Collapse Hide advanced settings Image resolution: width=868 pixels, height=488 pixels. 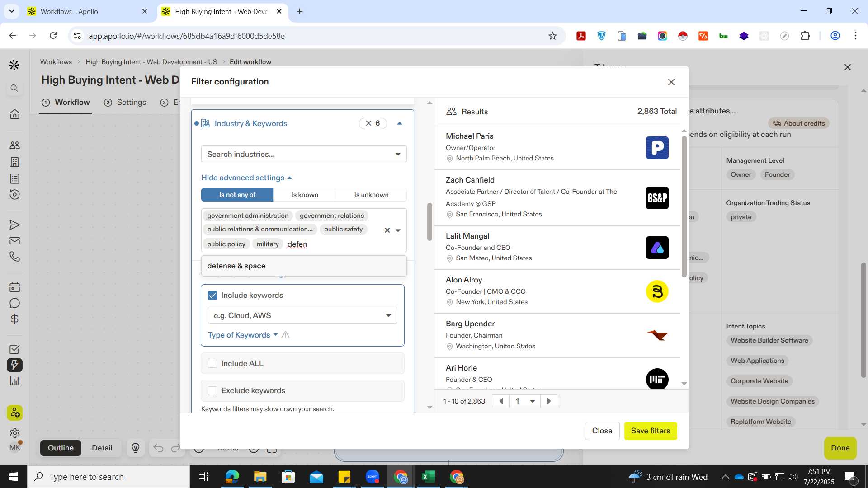pos(246,178)
